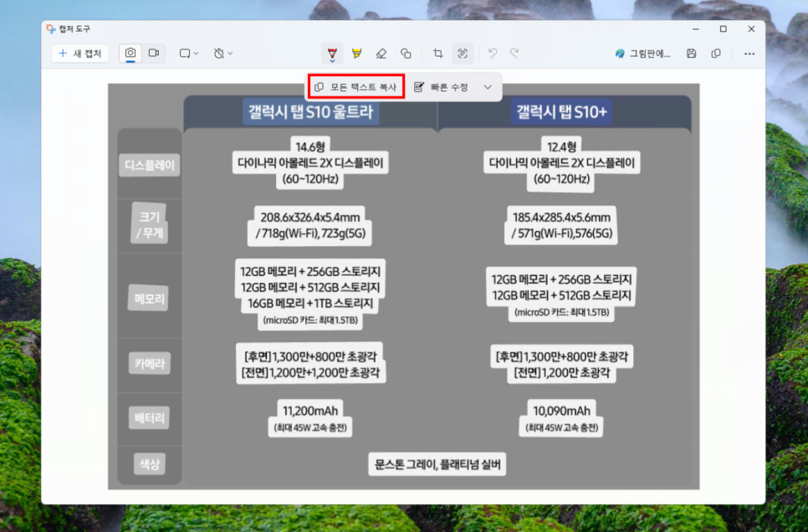Maximize the 캡처 도구 window
The image size is (808, 532).
pos(724,29)
